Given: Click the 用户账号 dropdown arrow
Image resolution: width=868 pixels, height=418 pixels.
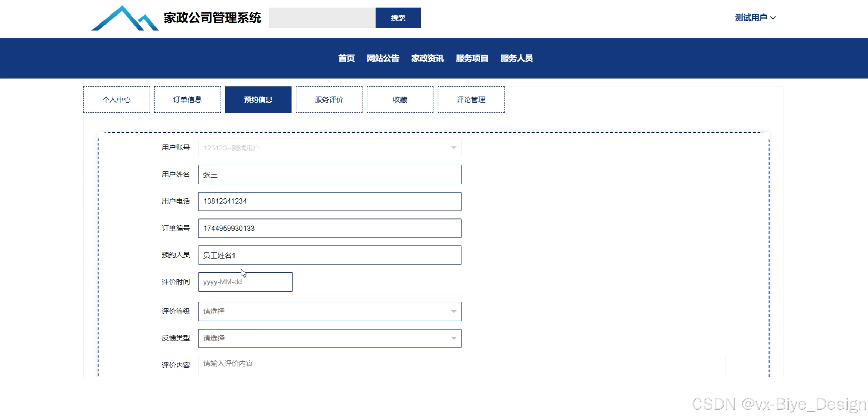Looking at the screenshot, I should 453,148.
